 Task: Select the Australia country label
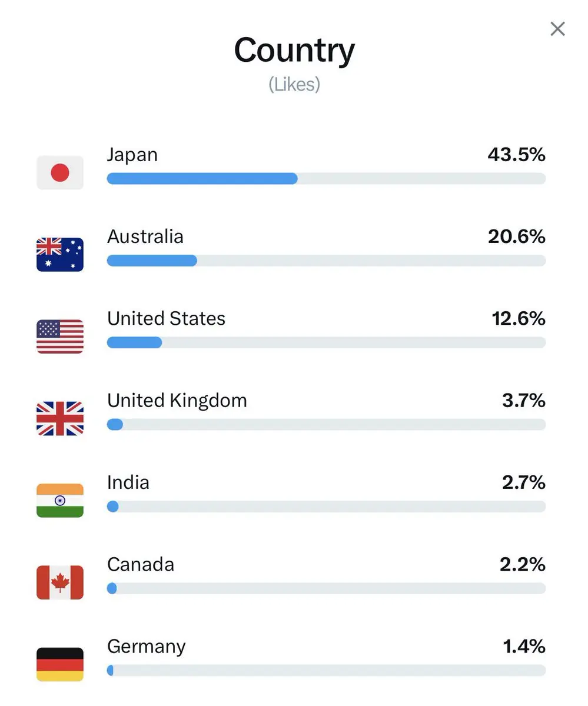[x=145, y=237]
